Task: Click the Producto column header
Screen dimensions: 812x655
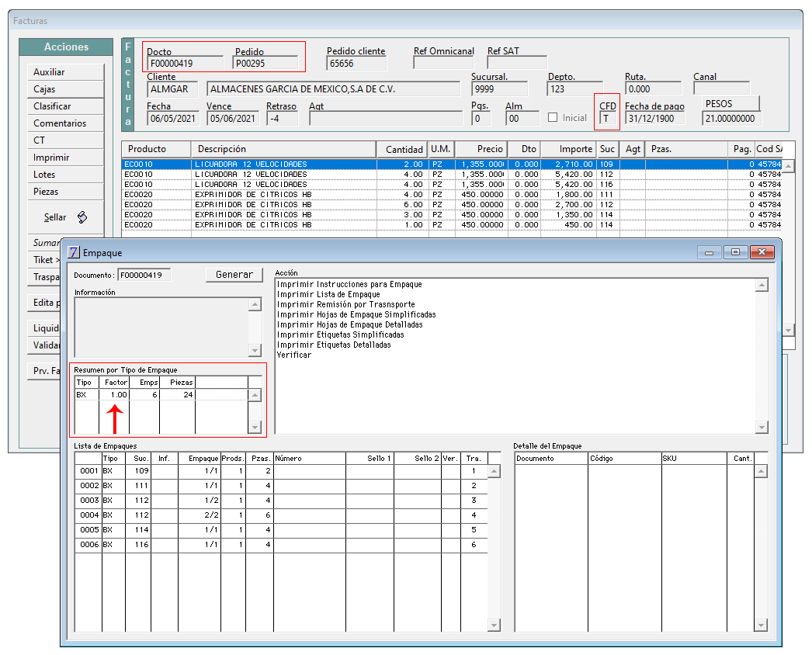Action: point(156,149)
